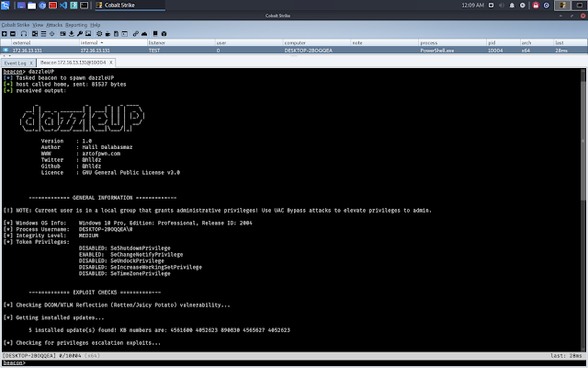Select the Beacon 172.16.13.131@10004 tab
588x368 pixels.
pos(73,63)
